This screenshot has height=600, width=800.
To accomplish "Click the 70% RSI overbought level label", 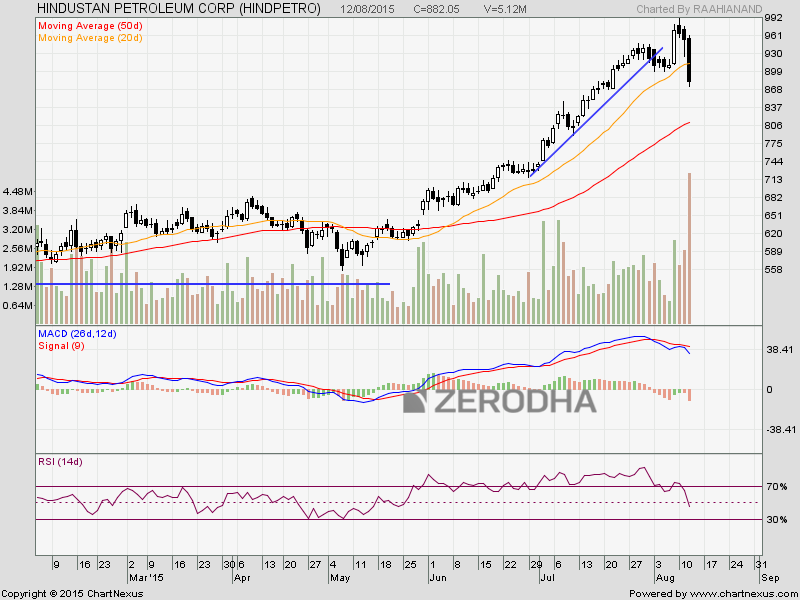I will [777, 487].
